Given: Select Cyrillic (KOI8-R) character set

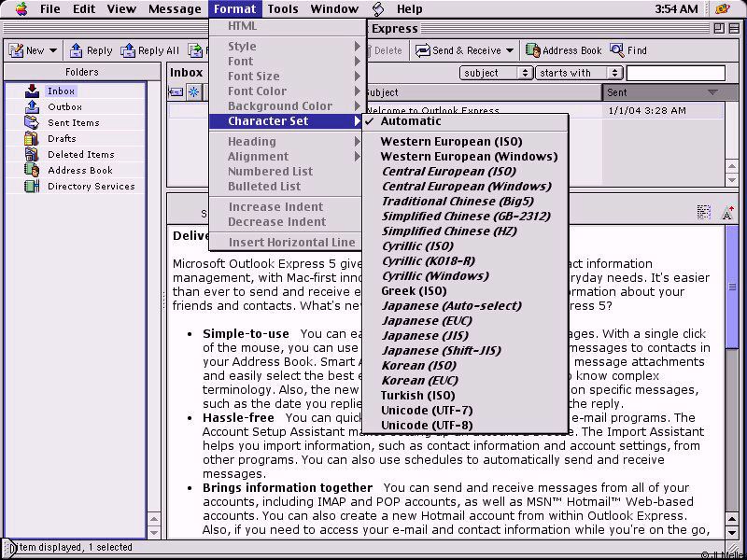Looking at the screenshot, I should coord(465,260).
